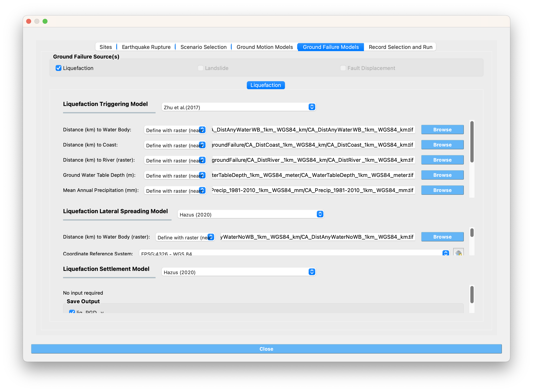Screen dimensions: 533x392
Task: Click the DistAnyWaterWB file path field
Action: 313,130
